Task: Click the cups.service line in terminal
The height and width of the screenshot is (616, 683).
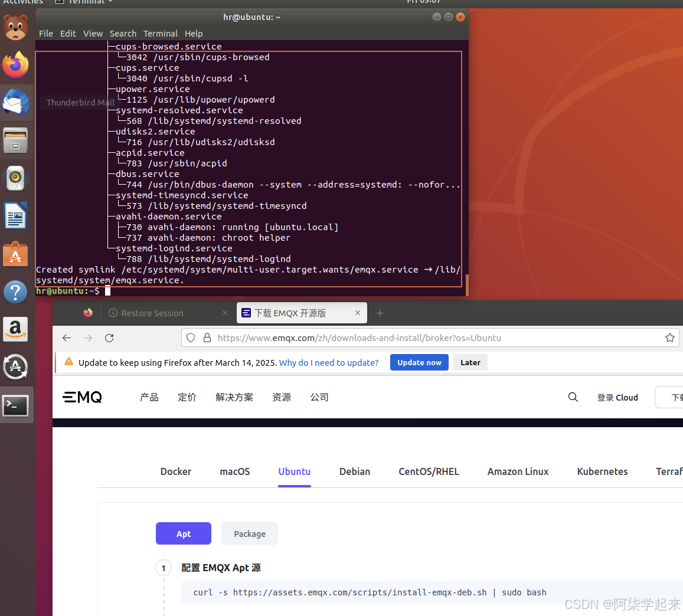Action: click(x=147, y=68)
